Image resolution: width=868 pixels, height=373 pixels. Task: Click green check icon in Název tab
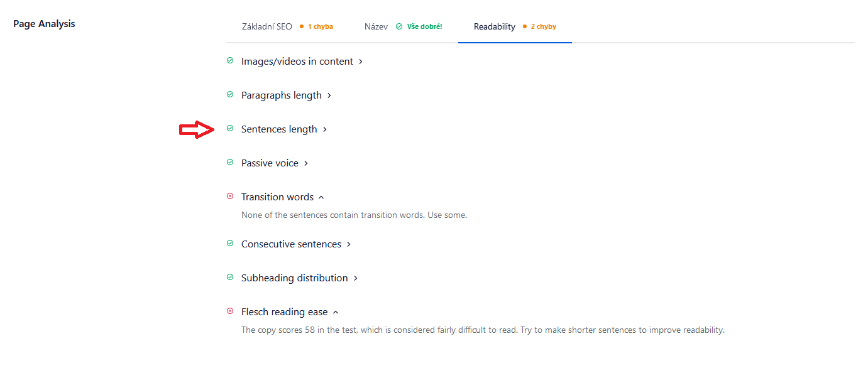pos(399,27)
